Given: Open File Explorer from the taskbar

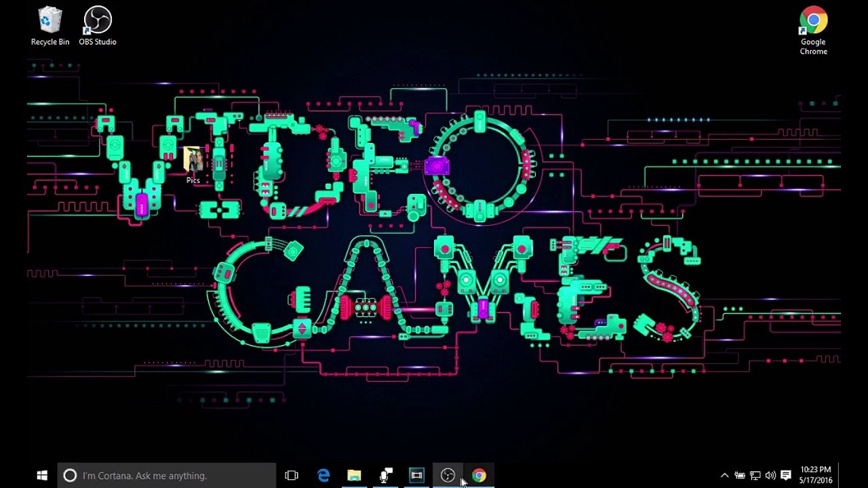Looking at the screenshot, I should pyautogui.click(x=354, y=476).
